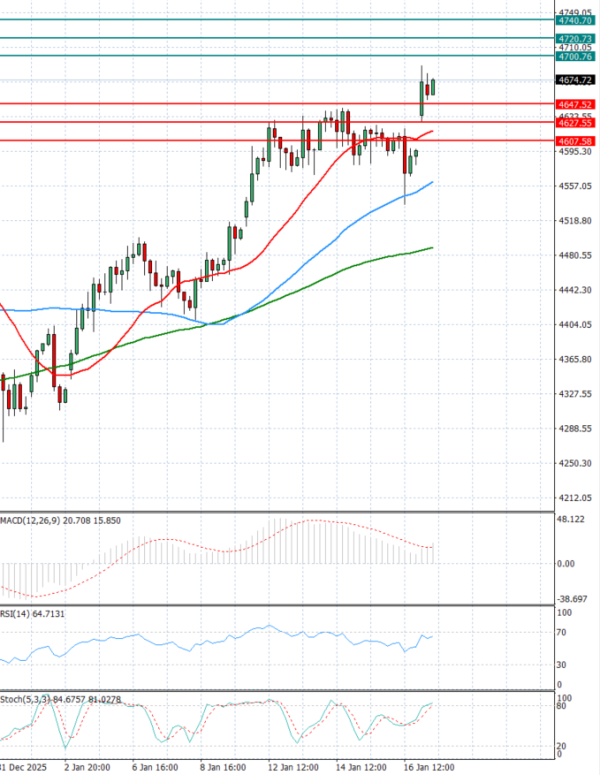The height and width of the screenshot is (775, 600).
Task: Click the 4557.00 price axis value
Action: click(576, 186)
